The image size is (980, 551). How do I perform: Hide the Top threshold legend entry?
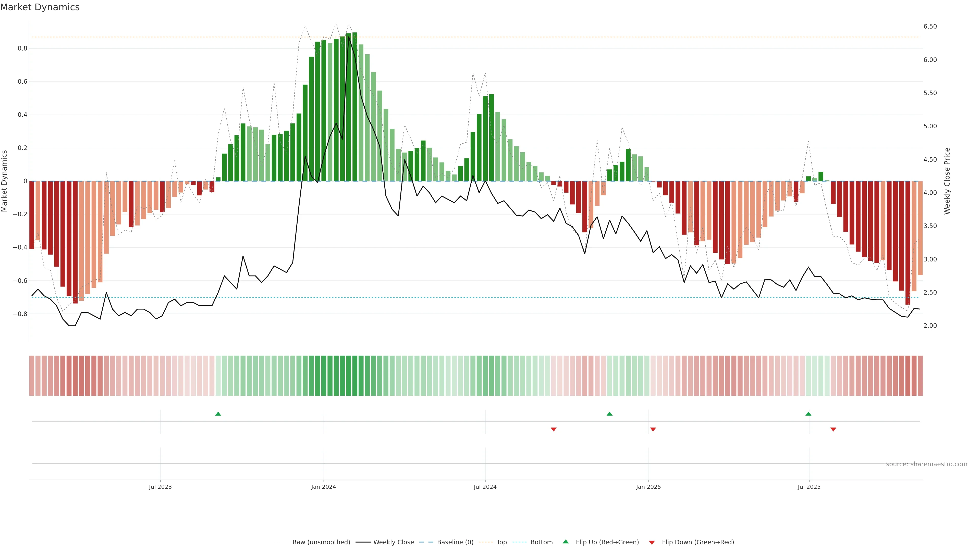tap(501, 542)
